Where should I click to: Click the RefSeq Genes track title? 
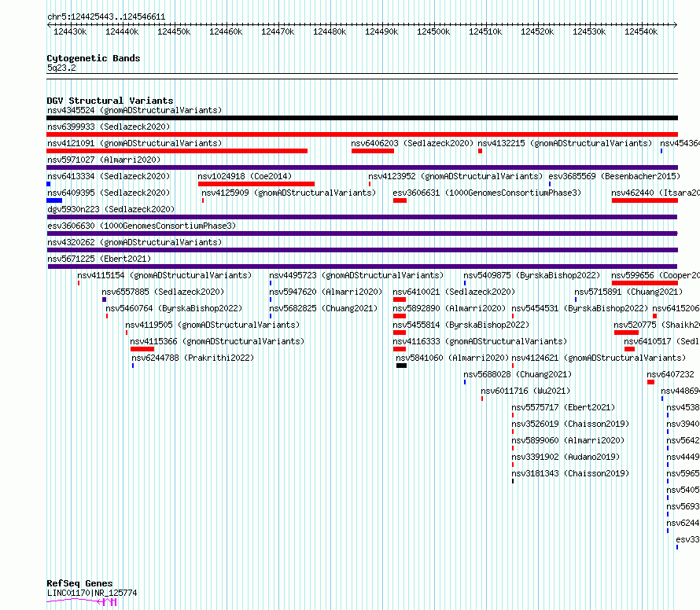coord(79,583)
